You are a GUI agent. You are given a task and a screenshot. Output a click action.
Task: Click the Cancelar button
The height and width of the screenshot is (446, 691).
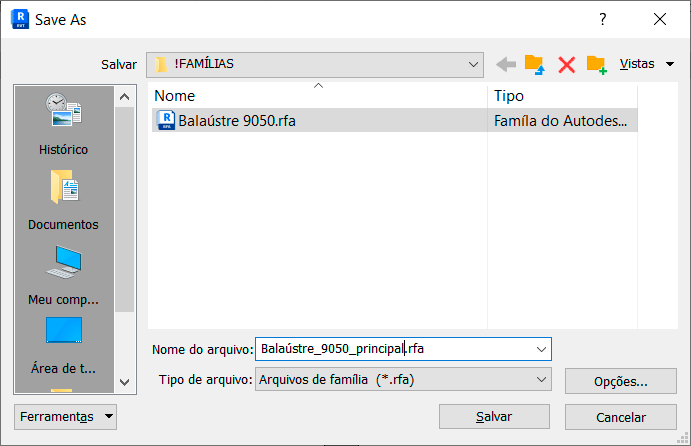pyautogui.click(x=620, y=417)
